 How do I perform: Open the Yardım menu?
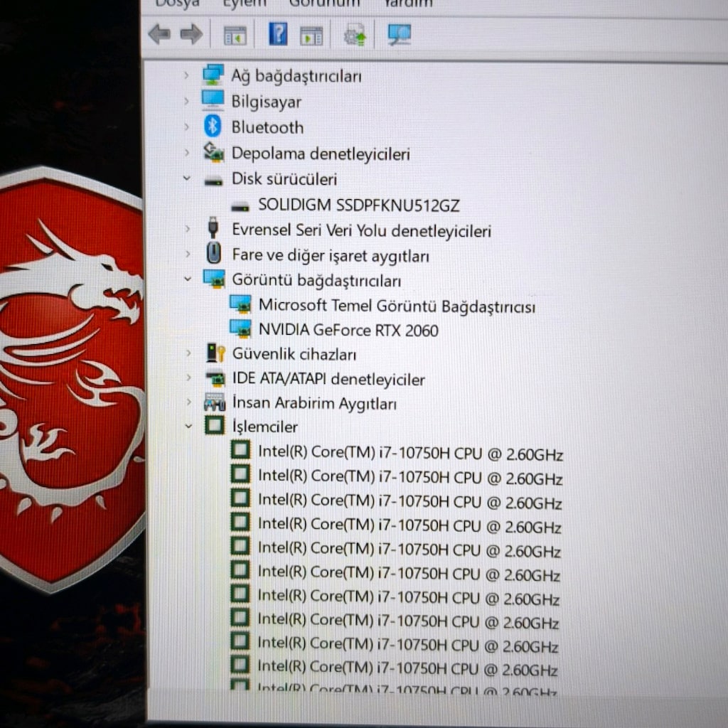408,4
